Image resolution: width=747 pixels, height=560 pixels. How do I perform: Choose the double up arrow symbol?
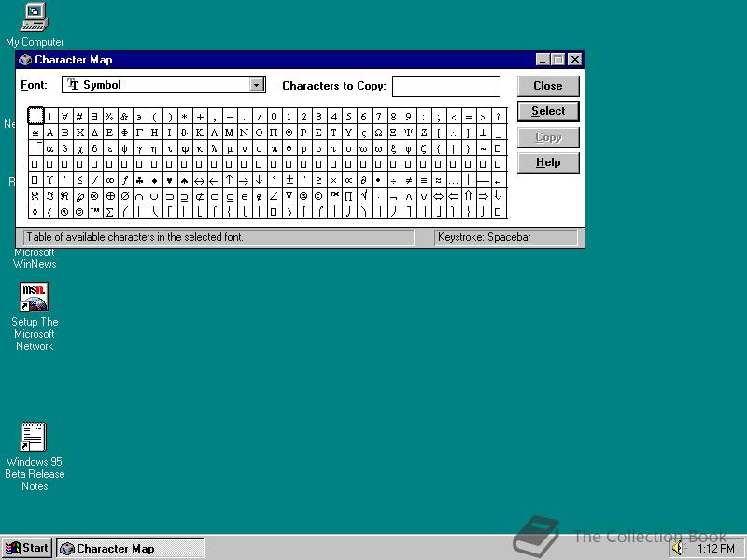coord(468,196)
